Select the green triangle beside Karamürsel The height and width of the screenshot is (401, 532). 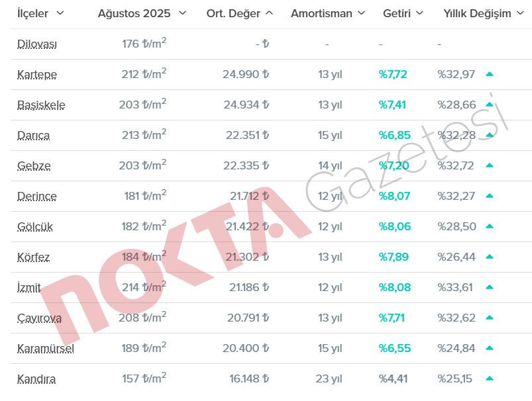pos(489,348)
